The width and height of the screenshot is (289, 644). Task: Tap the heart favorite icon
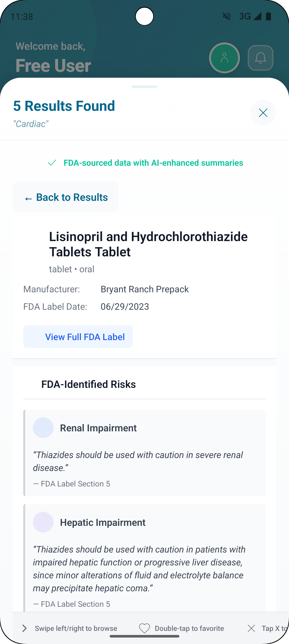pyautogui.click(x=144, y=628)
